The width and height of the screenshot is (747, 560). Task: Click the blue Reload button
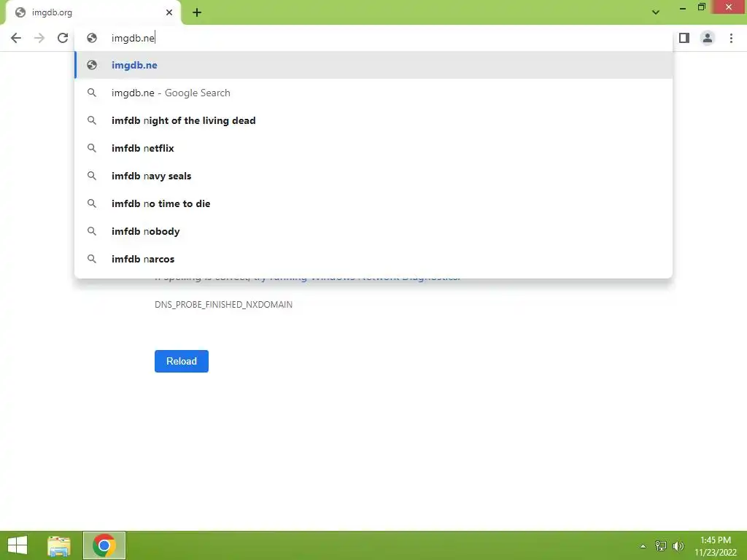pyautogui.click(x=182, y=361)
